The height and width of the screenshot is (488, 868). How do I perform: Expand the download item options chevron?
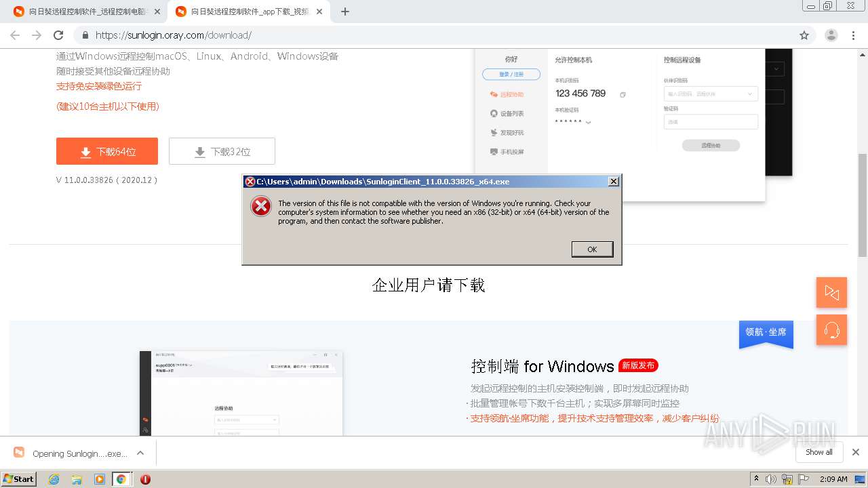pyautogui.click(x=140, y=453)
